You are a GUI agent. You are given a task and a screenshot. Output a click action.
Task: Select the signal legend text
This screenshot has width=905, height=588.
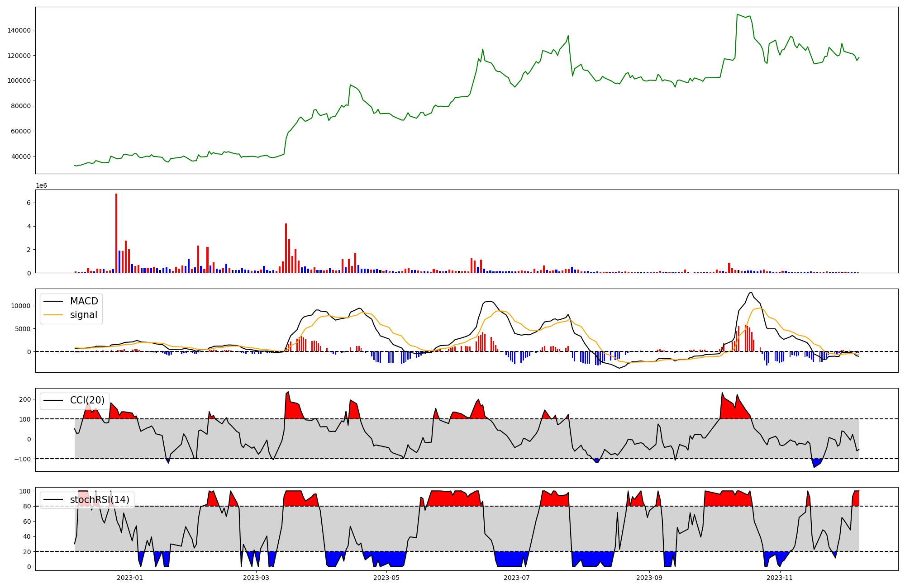(x=83, y=315)
